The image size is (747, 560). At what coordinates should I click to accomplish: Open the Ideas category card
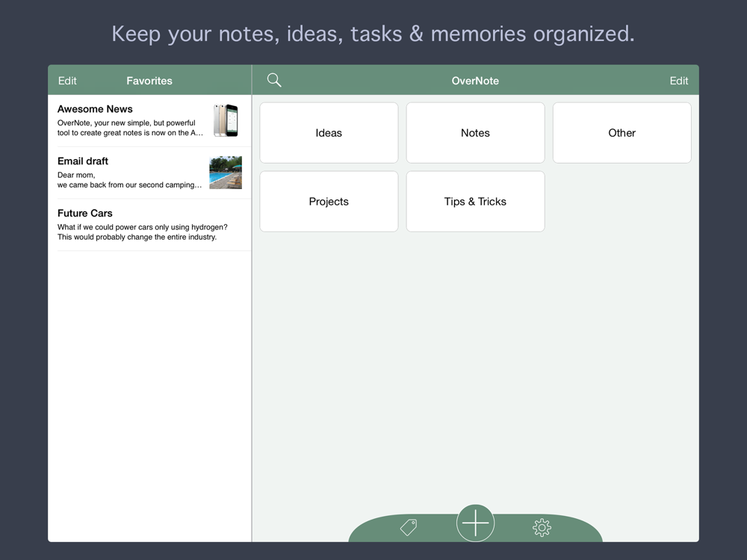(x=329, y=133)
